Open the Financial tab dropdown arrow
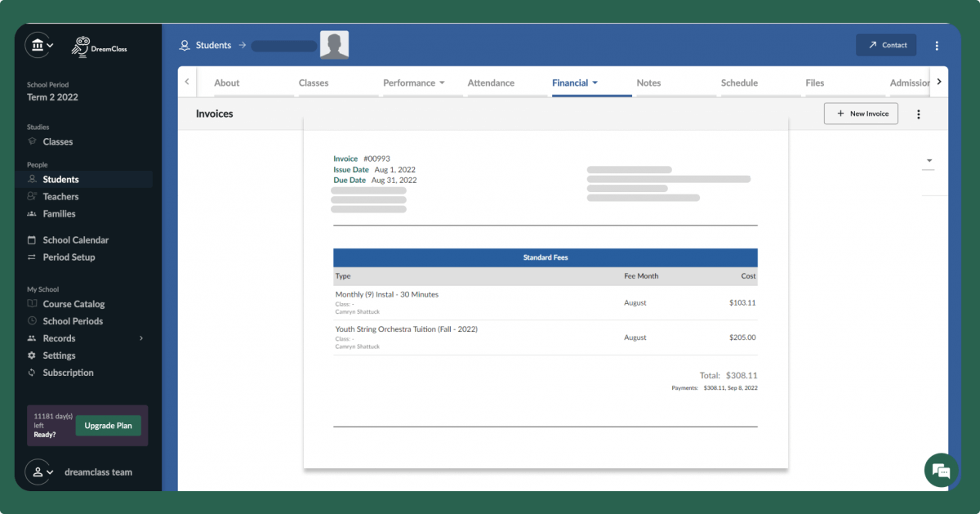Viewport: 980px width, 514px height. pyautogui.click(x=594, y=83)
